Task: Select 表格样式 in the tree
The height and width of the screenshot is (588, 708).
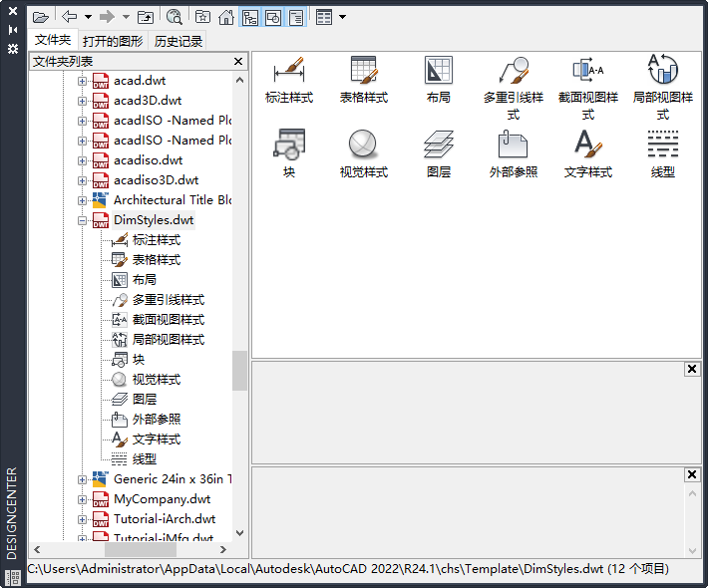Action: [157, 260]
